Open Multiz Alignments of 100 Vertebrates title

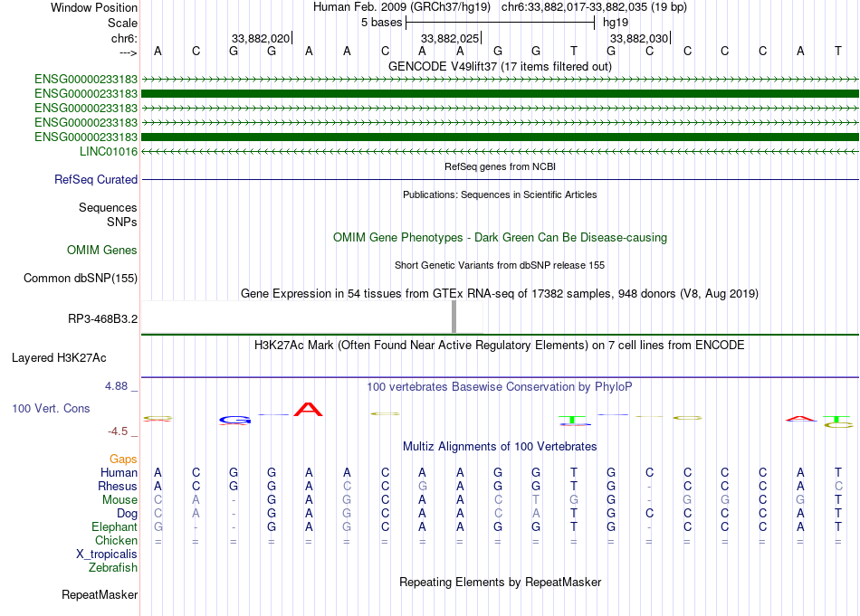coord(500,447)
